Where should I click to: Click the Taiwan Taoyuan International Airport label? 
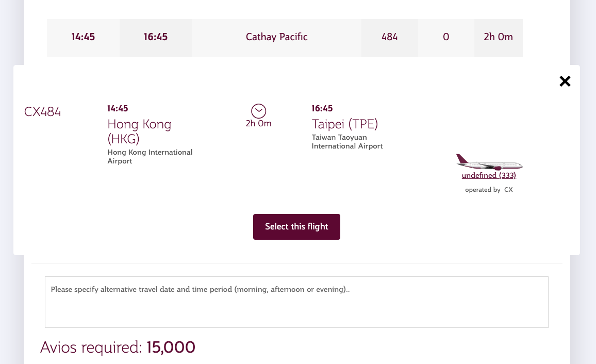347,142
